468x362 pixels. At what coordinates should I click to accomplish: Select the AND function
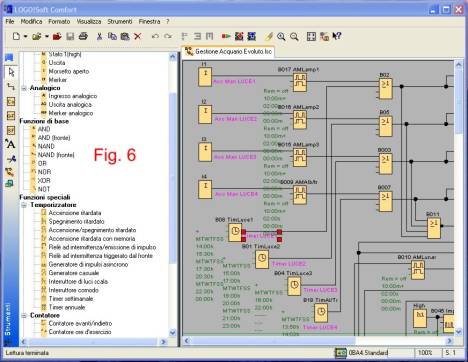(x=44, y=129)
